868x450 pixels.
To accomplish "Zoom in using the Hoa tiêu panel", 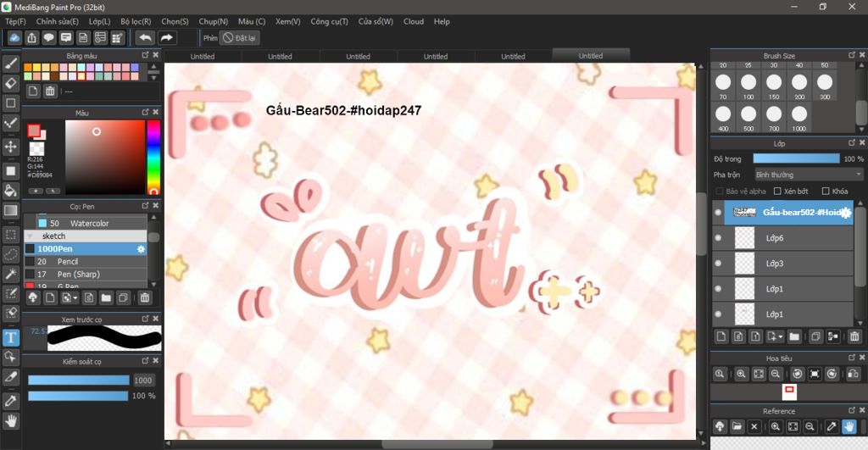I will (741, 374).
